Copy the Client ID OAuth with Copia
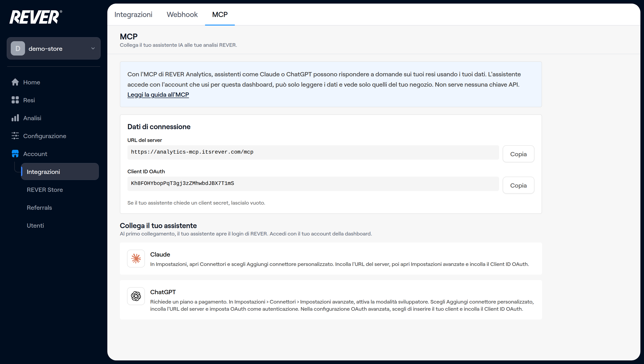 pyautogui.click(x=518, y=185)
